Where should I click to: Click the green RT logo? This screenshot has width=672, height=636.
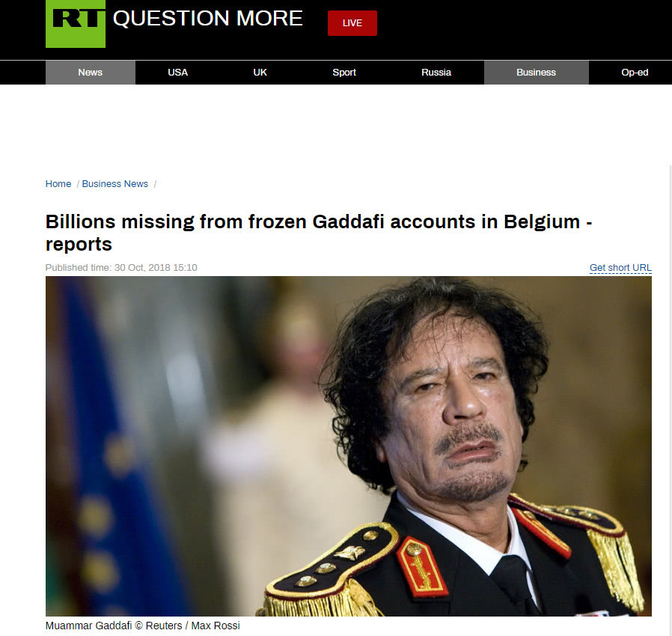tap(76, 24)
